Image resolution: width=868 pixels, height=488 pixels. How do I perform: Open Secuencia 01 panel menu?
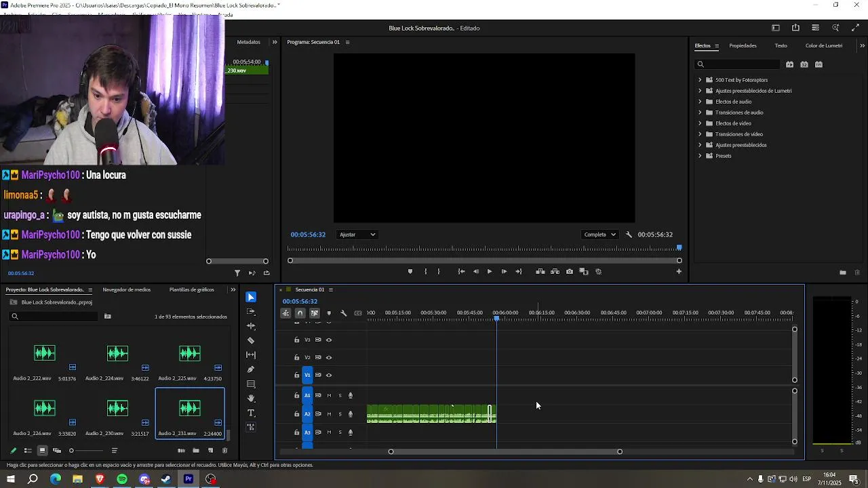pyautogui.click(x=331, y=290)
